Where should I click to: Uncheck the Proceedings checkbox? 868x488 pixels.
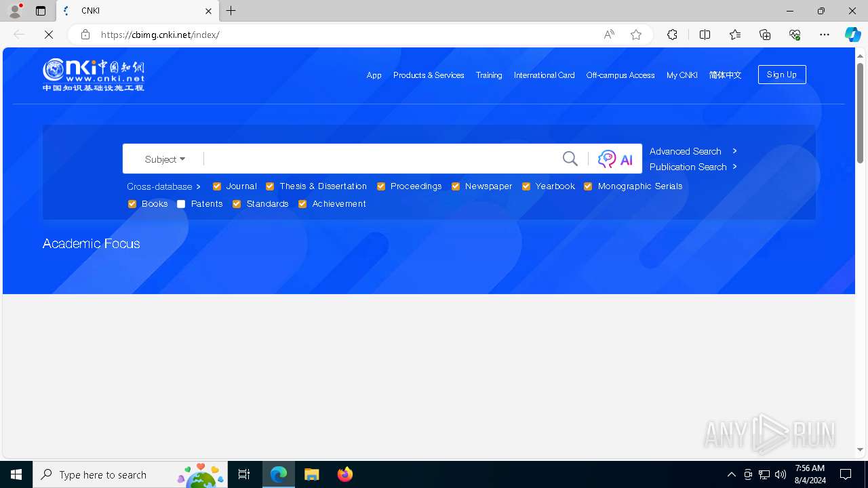pos(381,186)
